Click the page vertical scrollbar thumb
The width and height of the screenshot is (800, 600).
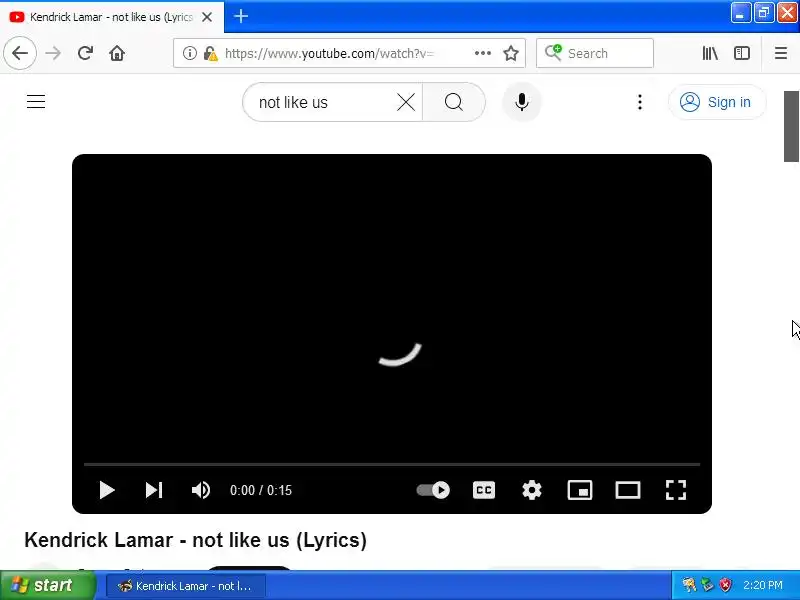pyautogui.click(x=791, y=126)
